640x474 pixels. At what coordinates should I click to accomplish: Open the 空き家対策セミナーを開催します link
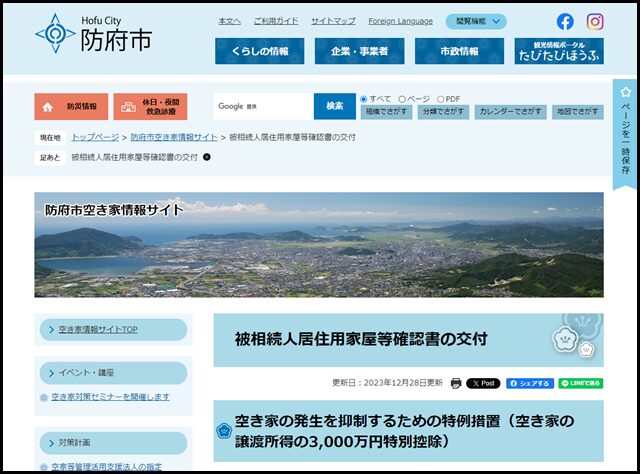pos(110,397)
